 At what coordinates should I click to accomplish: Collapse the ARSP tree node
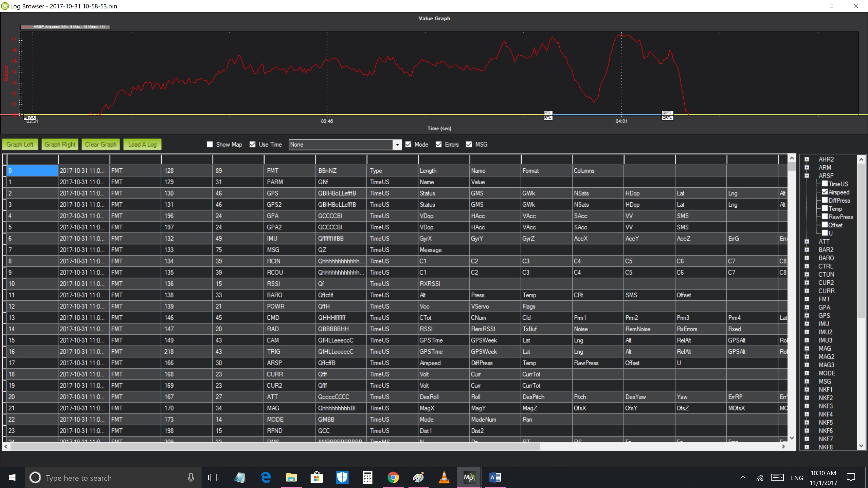pos(807,175)
